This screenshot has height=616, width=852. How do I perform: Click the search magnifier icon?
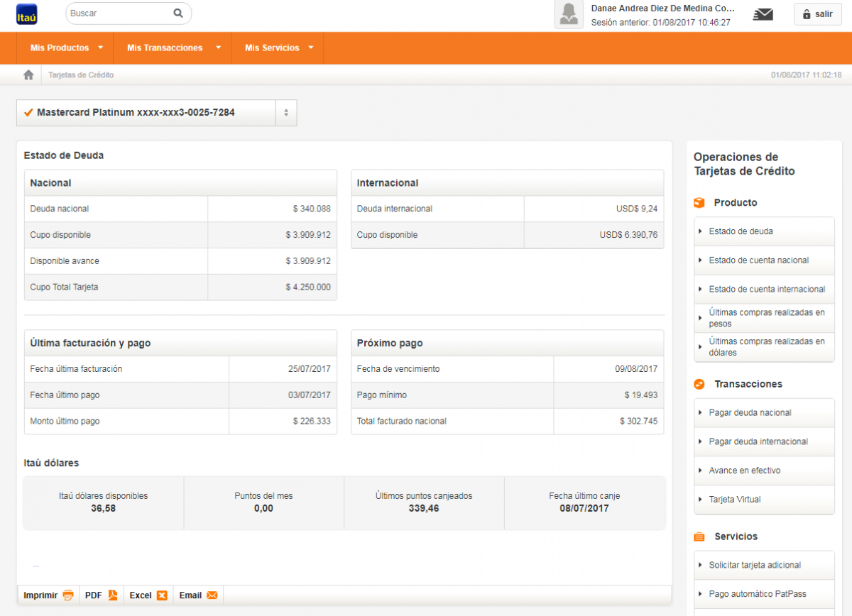click(178, 13)
